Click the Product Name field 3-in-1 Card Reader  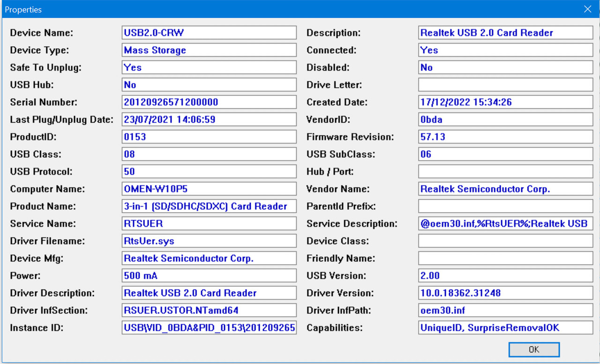[209, 206]
